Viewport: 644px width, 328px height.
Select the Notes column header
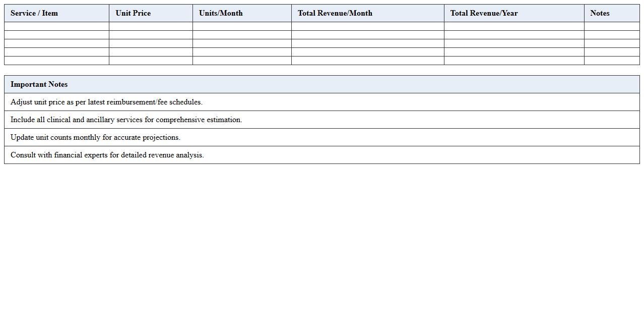pos(600,13)
